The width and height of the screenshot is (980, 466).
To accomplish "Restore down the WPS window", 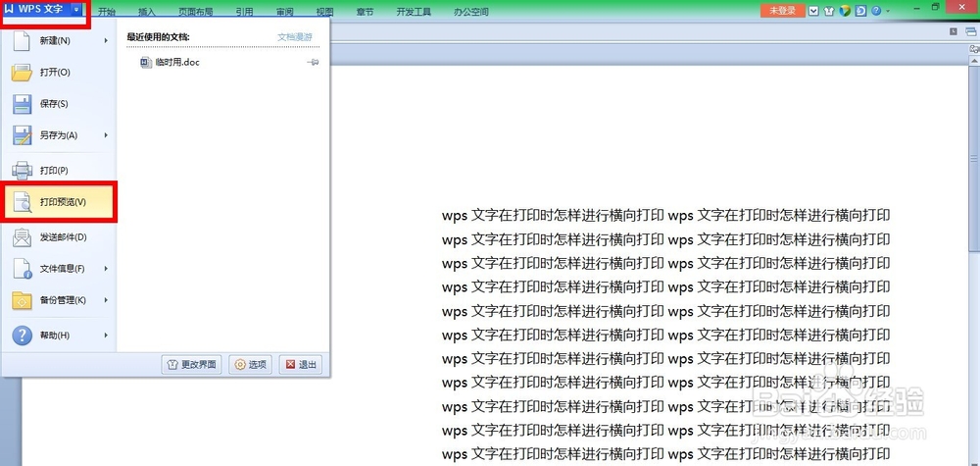I will pos(936,8).
